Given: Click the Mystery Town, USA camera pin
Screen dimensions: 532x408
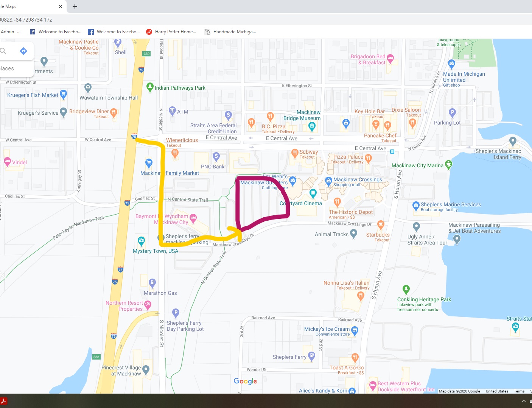Looking at the screenshot, I should point(141,241).
